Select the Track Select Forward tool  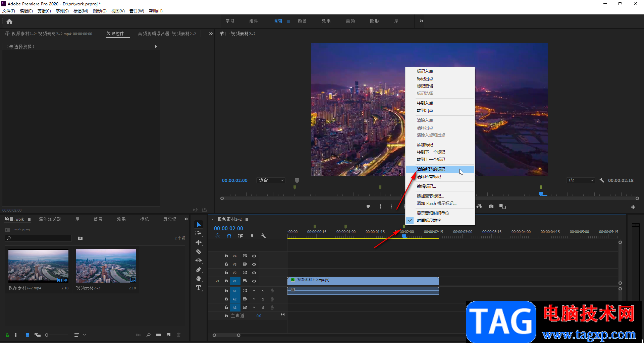[199, 233]
